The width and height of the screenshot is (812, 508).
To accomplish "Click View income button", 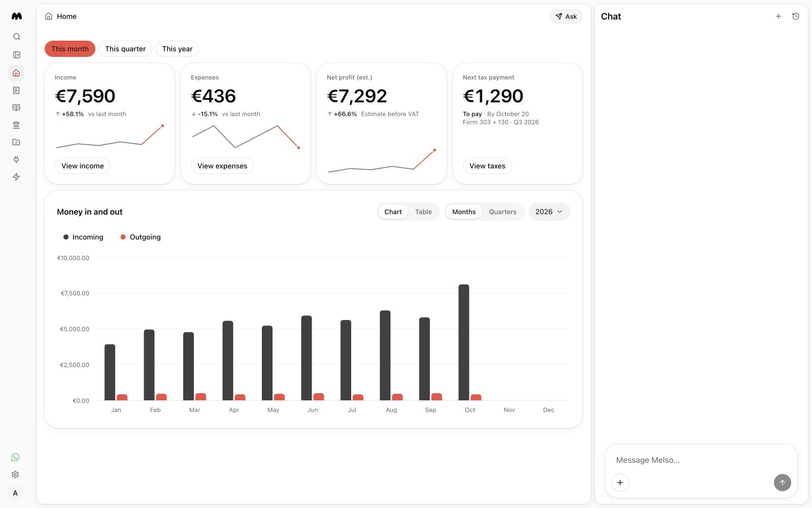I will coord(82,166).
